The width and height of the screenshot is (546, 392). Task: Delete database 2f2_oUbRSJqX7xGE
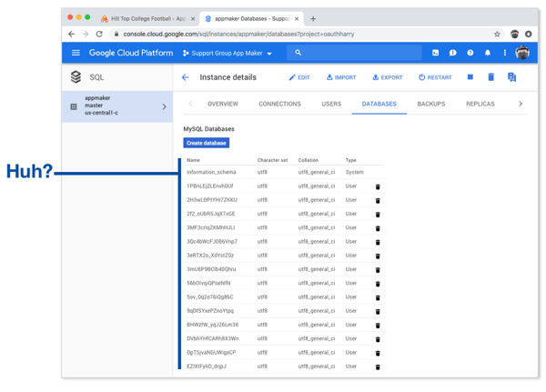378,215
